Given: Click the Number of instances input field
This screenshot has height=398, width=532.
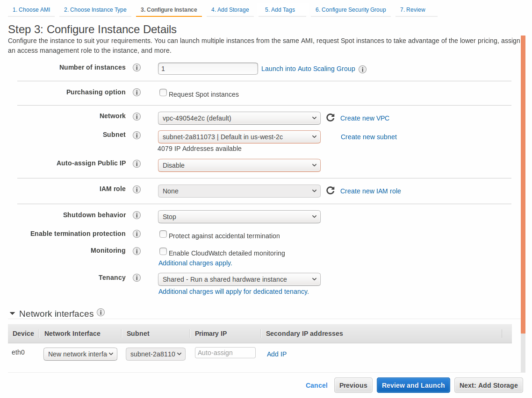Looking at the screenshot, I should (208, 69).
